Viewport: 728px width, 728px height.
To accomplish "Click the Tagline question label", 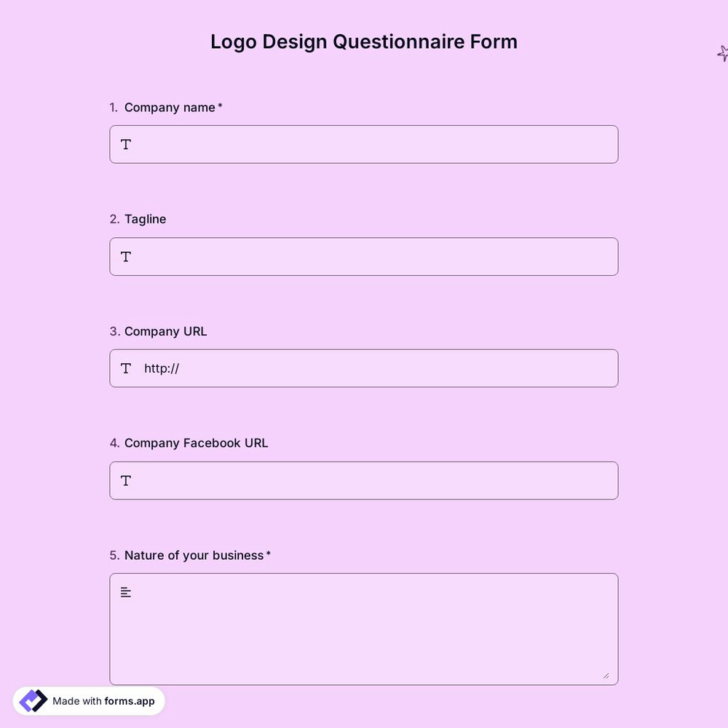I will 145,218.
